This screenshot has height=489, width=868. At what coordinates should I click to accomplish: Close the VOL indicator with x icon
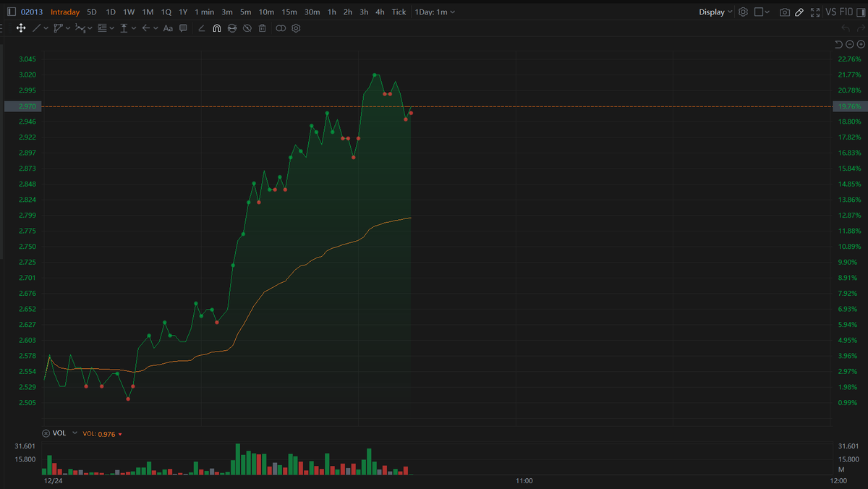[x=46, y=433]
